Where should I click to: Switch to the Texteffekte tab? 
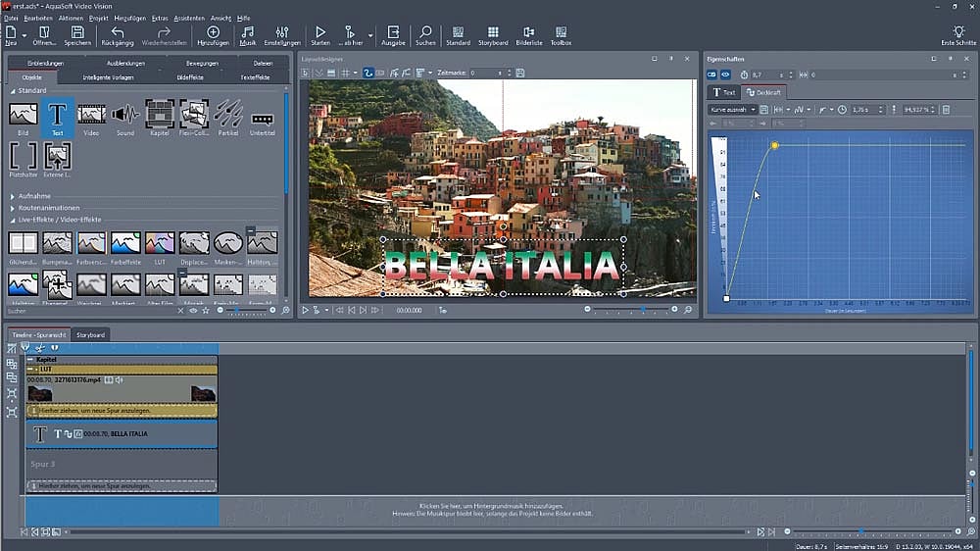click(255, 76)
